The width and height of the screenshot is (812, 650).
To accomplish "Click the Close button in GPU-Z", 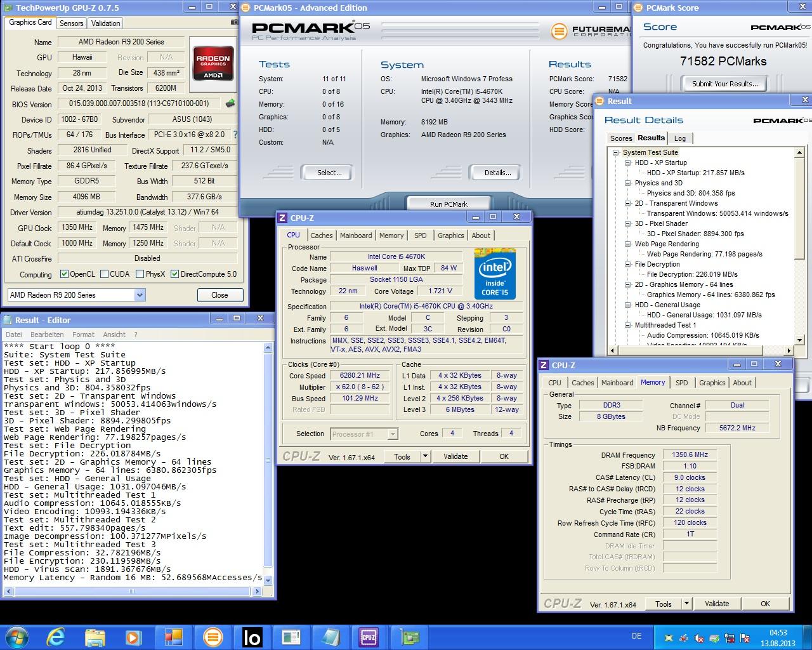I will (x=219, y=295).
